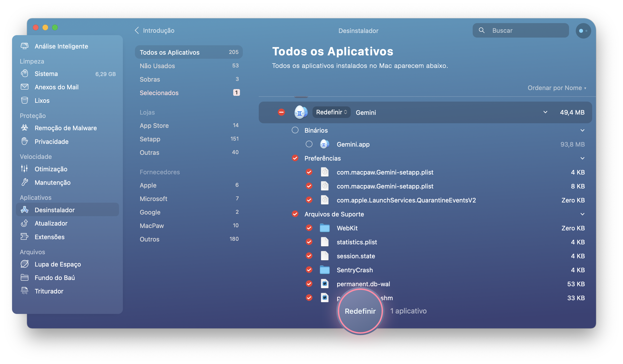Click the QuarantineEventsV2 file icon
This screenshot has width=623, height=364.
point(325,200)
